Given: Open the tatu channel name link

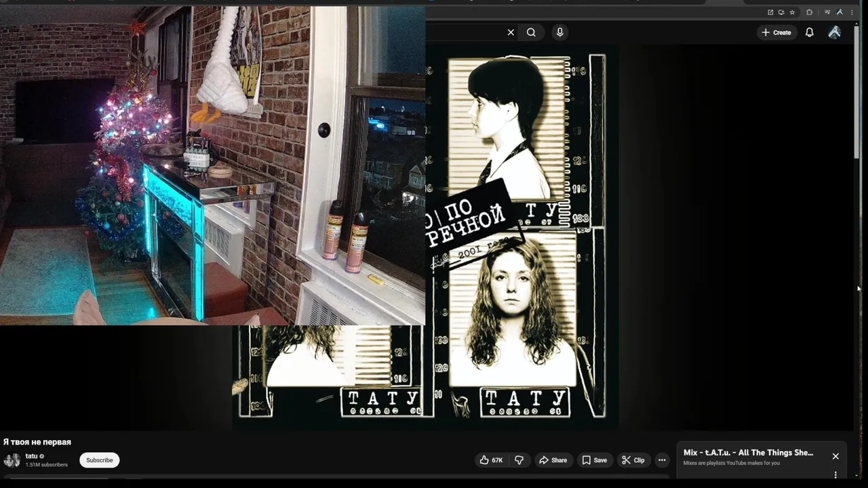Looking at the screenshot, I should coord(31,456).
